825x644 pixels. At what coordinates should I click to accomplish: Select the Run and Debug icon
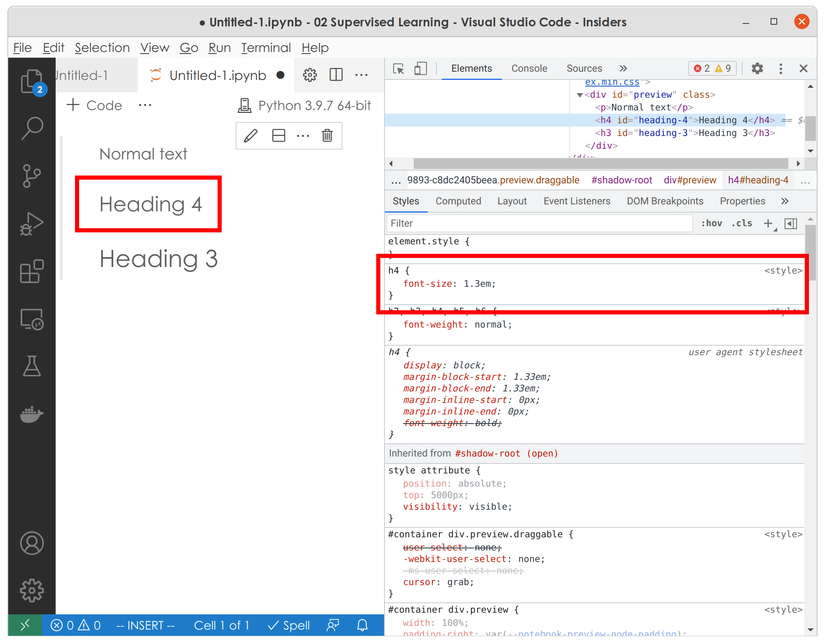point(32,224)
